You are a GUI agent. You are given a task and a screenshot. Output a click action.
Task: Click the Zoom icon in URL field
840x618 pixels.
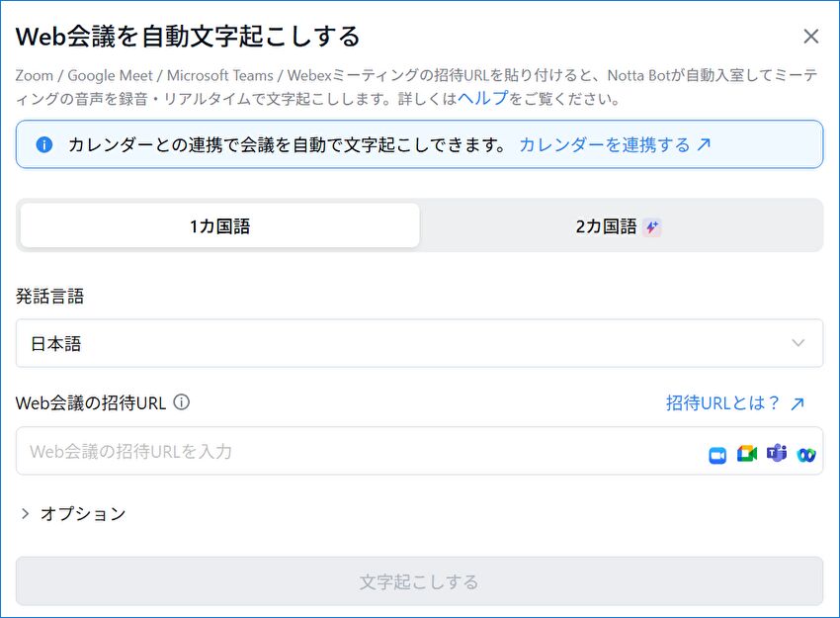(x=717, y=455)
